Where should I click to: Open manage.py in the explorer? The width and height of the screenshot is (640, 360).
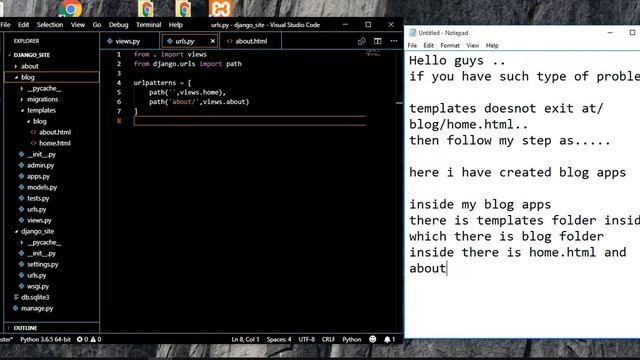[x=37, y=308]
